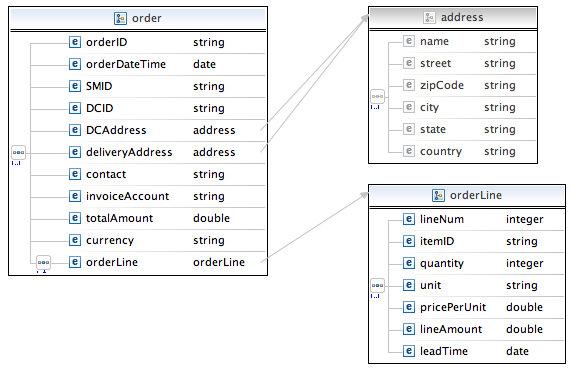Select the invoiceAccount element row
The image size is (571, 371).
point(166,196)
